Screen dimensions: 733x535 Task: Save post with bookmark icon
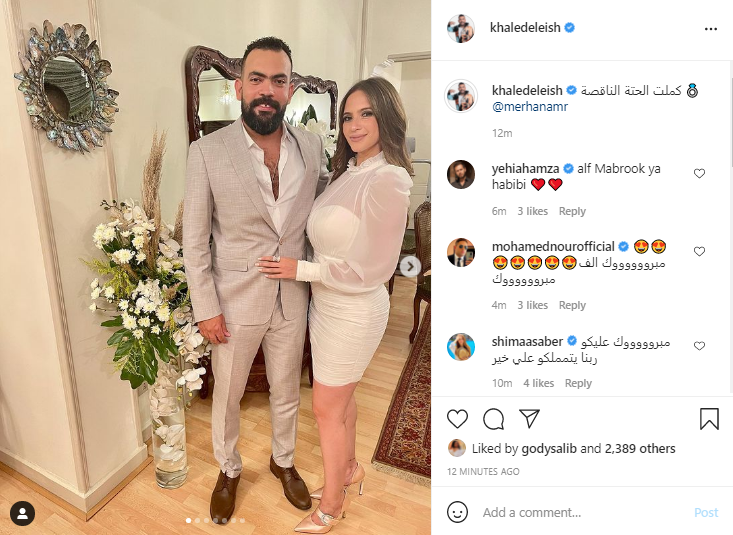pyautogui.click(x=709, y=419)
